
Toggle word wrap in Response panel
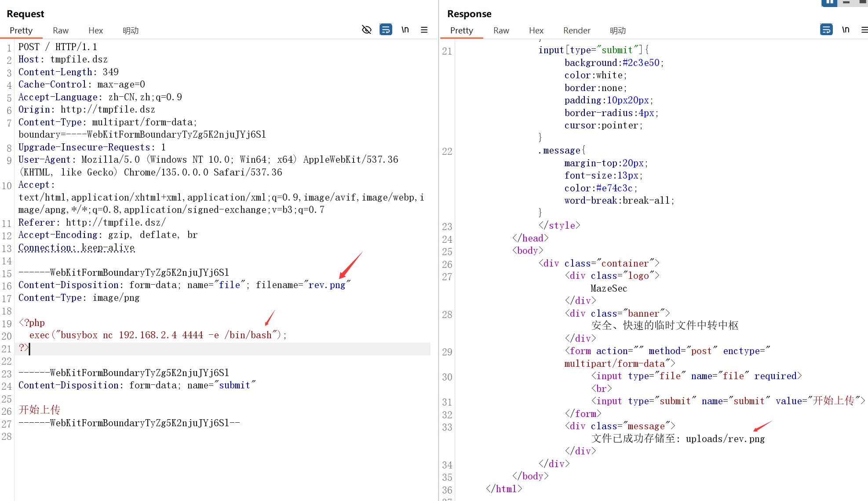pos(826,30)
